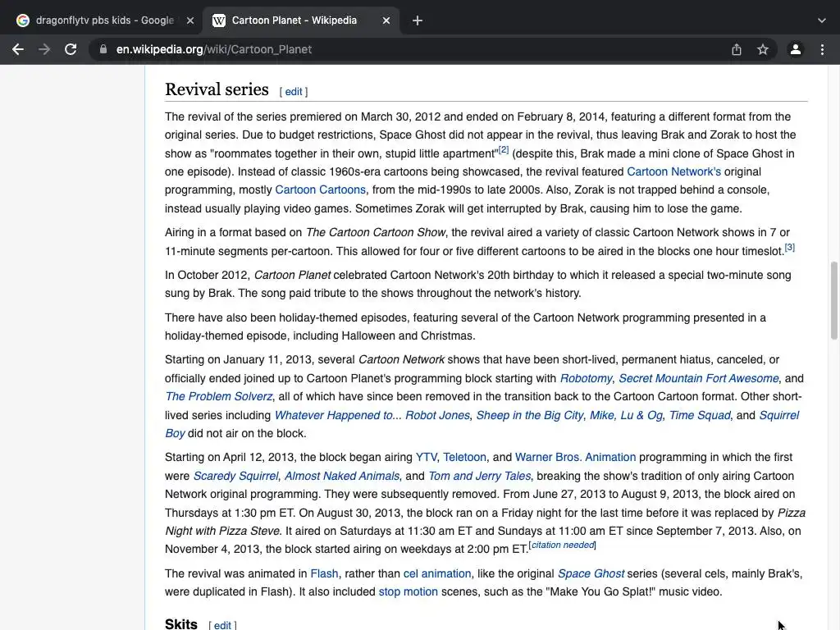Reload the Cartoon Planet page

[x=71, y=49]
